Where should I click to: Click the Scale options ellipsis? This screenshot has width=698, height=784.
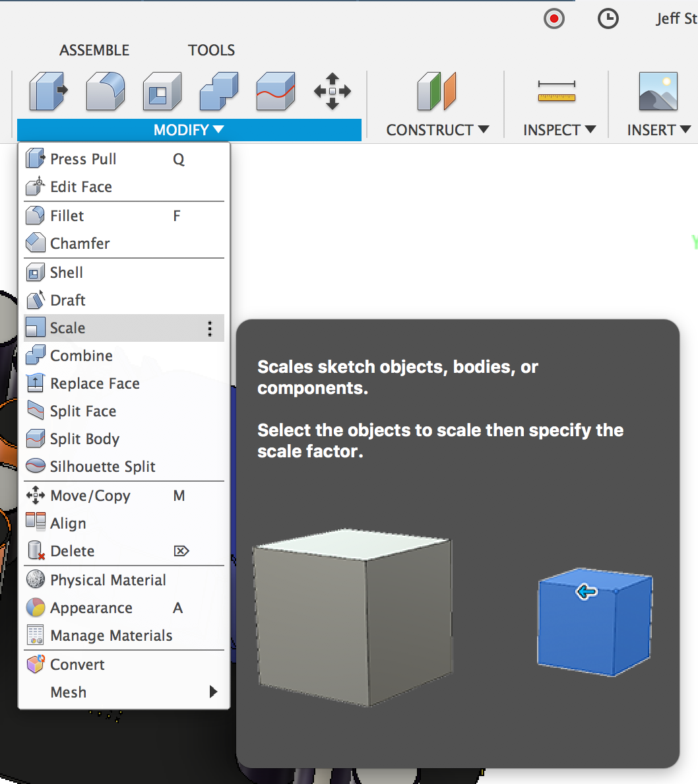click(210, 328)
